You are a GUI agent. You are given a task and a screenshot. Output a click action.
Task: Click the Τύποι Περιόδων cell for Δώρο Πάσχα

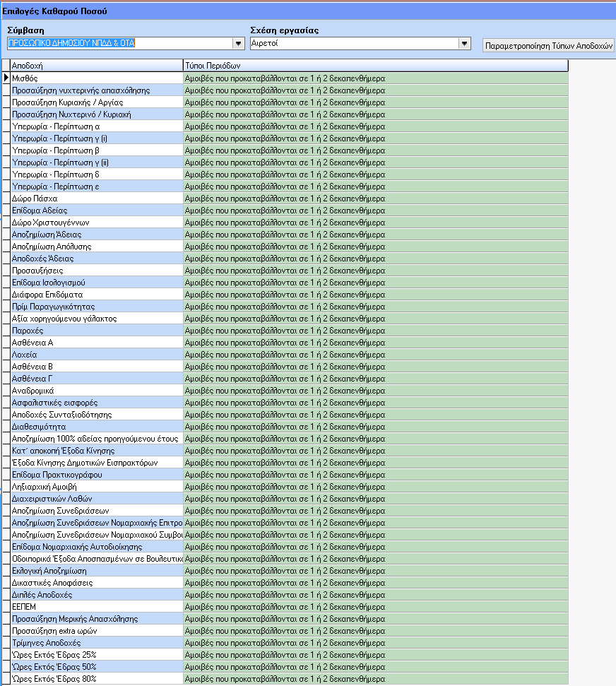click(x=376, y=199)
